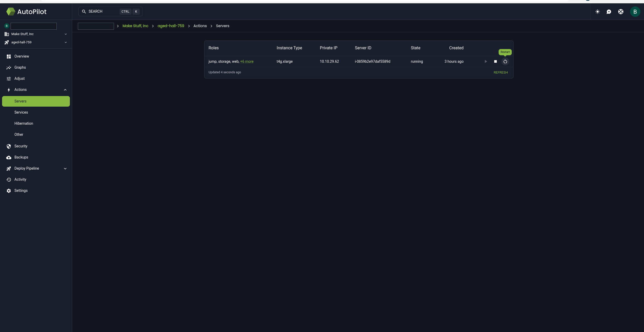Click the AutoPilot logo
This screenshot has height=332, width=644.
pyautogui.click(x=26, y=12)
